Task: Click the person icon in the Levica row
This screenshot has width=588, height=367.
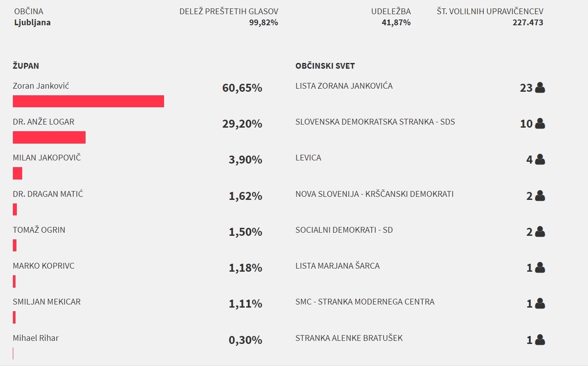Action: click(x=540, y=160)
